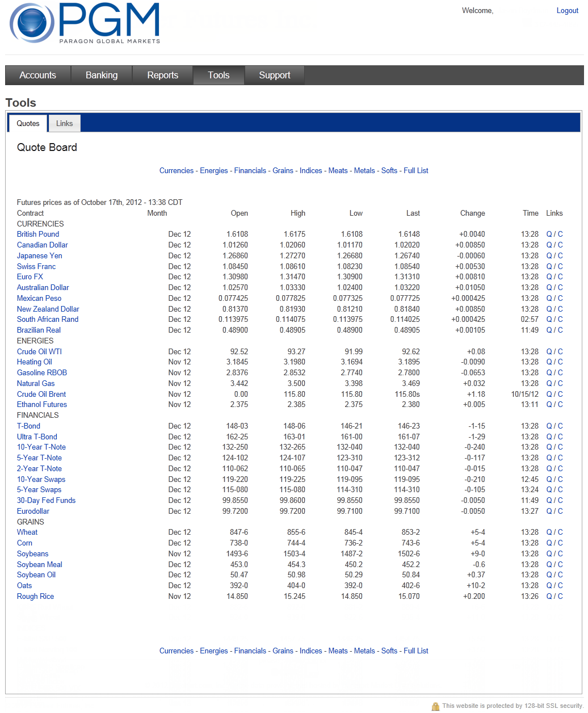Open Metals from the top category links

365,171
